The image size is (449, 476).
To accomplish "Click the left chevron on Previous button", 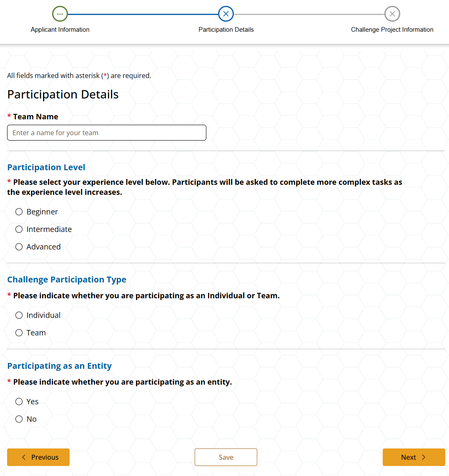I will click(x=24, y=457).
